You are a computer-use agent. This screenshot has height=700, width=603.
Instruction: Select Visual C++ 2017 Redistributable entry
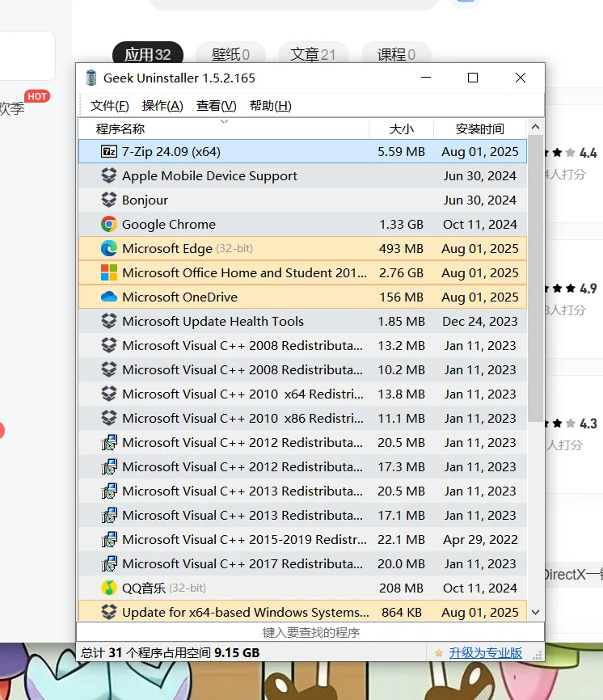(x=302, y=563)
